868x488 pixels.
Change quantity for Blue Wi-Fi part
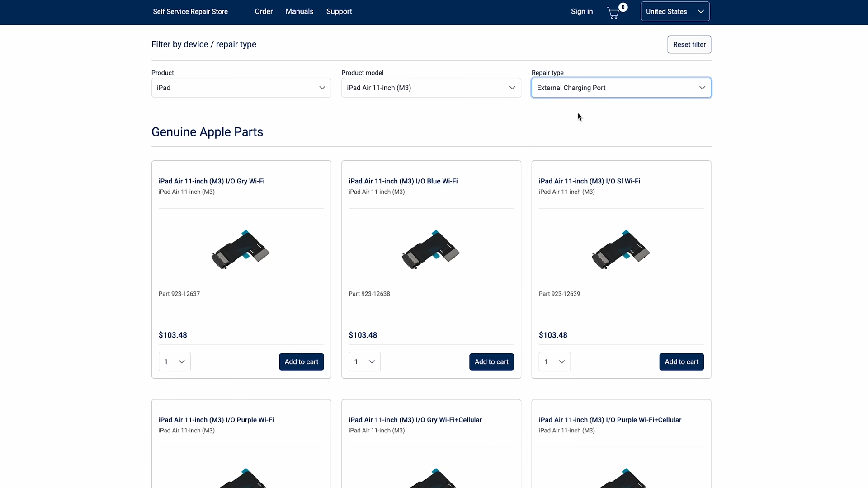click(x=364, y=362)
